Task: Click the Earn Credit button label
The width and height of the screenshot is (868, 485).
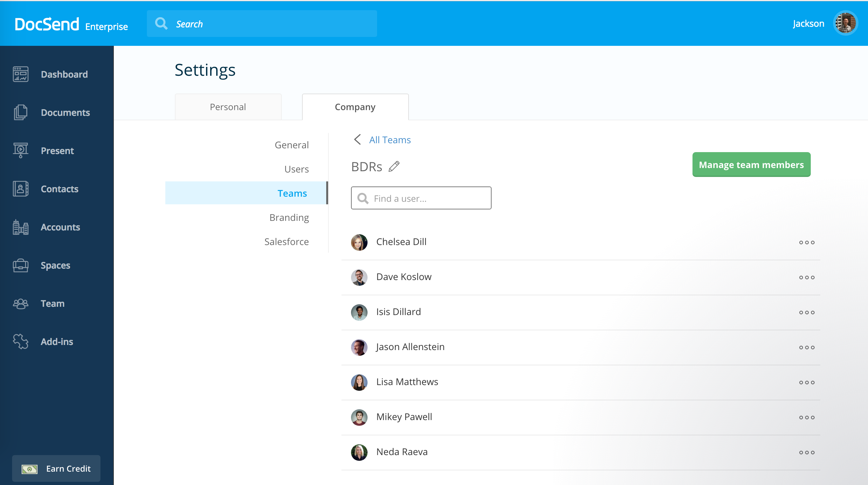Action: coord(68,468)
